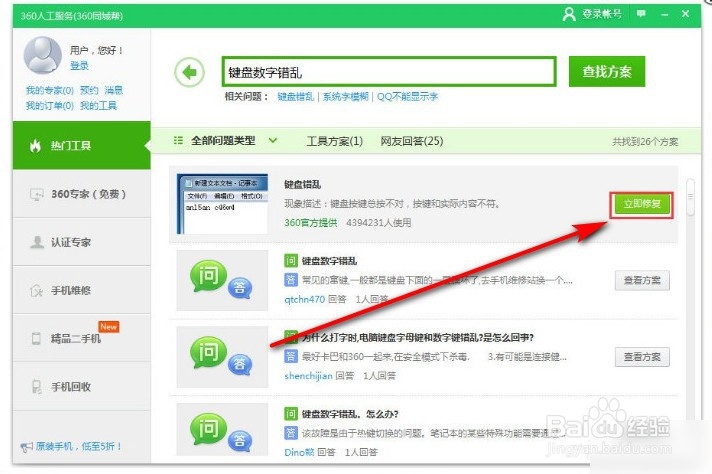
Task: Open the notepad thumbnail for 键盘错乱
Action: pos(222,204)
